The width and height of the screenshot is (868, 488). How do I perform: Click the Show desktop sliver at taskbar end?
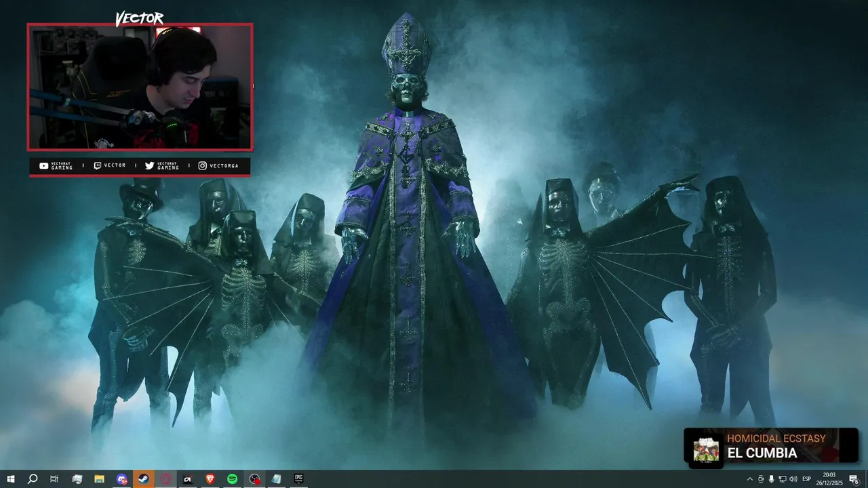pos(866,479)
